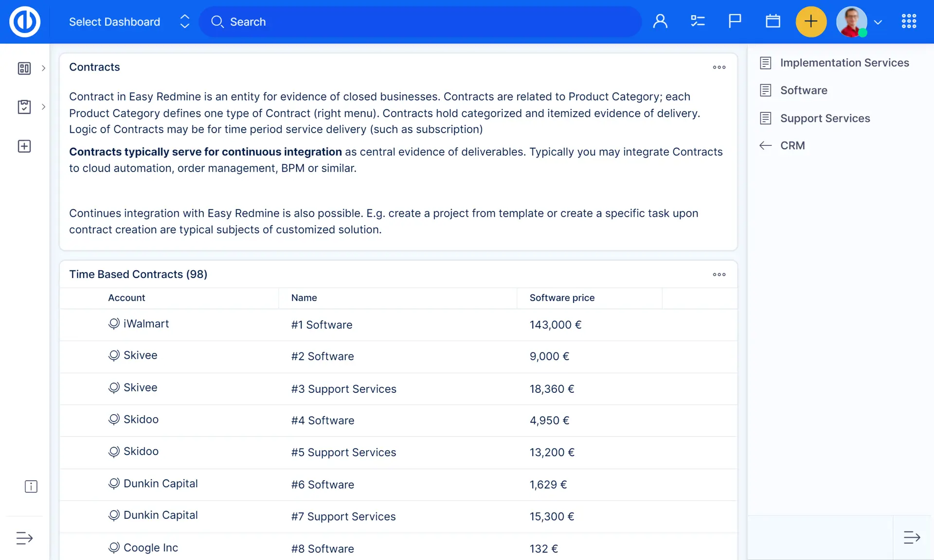
Task: Collapse the right panel using arrow icon
Action: (912, 537)
